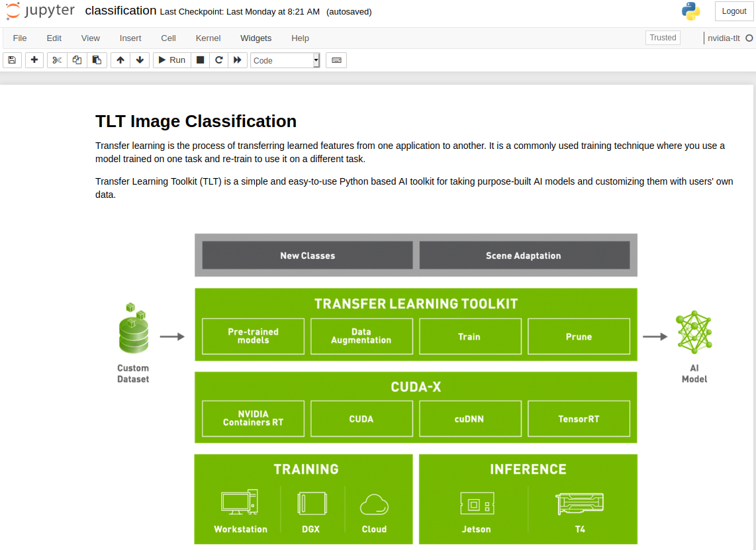Insert a cell below with plus icon
Image resolution: width=756 pixels, height=550 pixels.
tap(34, 60)
